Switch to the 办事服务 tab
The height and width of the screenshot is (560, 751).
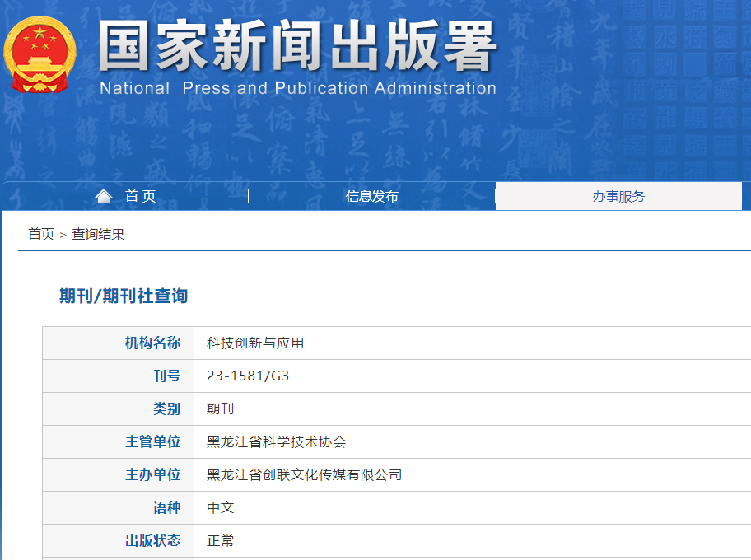click(618, 196)
